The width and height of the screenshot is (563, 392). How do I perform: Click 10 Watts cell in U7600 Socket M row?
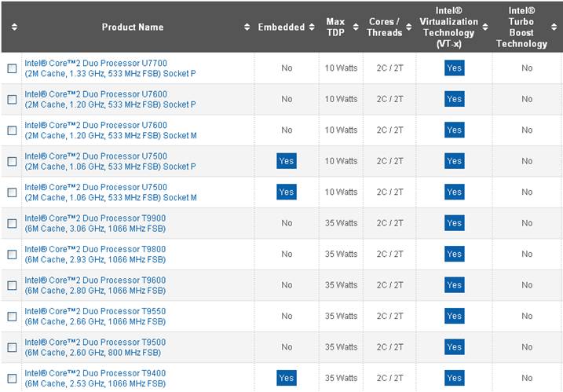click(341, 130)
